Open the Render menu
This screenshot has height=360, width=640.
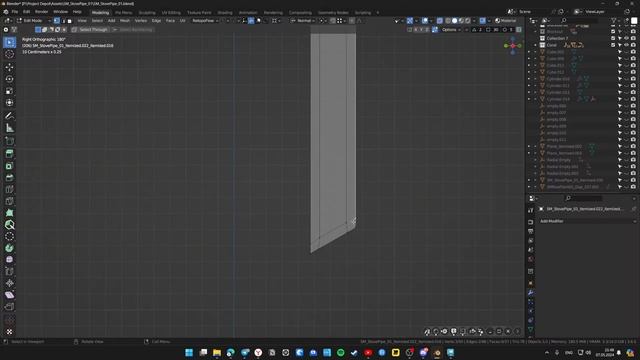click(x=41, y=12)
